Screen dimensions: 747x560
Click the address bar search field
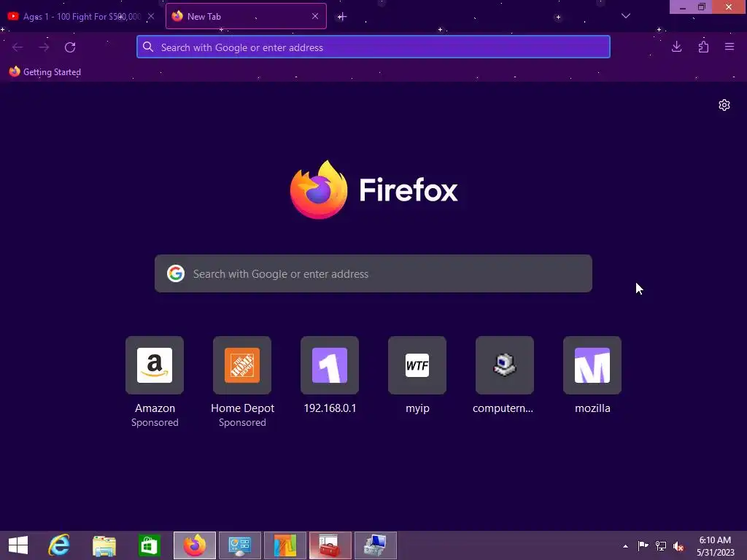(x=373, y=47)
